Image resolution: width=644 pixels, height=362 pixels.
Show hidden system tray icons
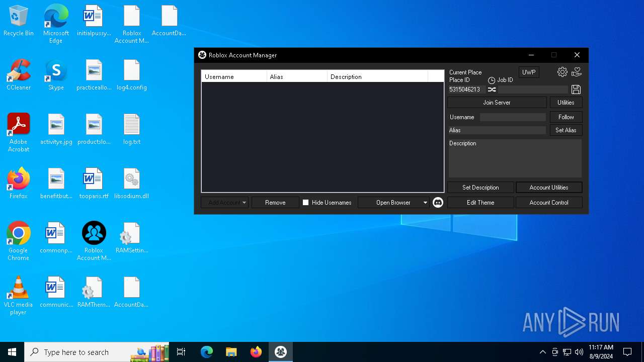tap(542, 352)
